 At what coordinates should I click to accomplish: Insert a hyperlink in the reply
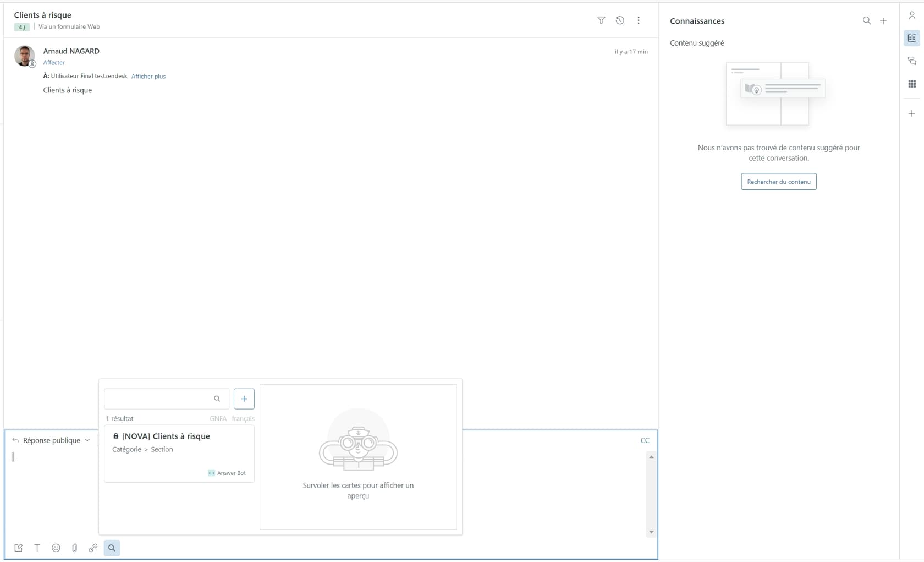click(93, 548)
